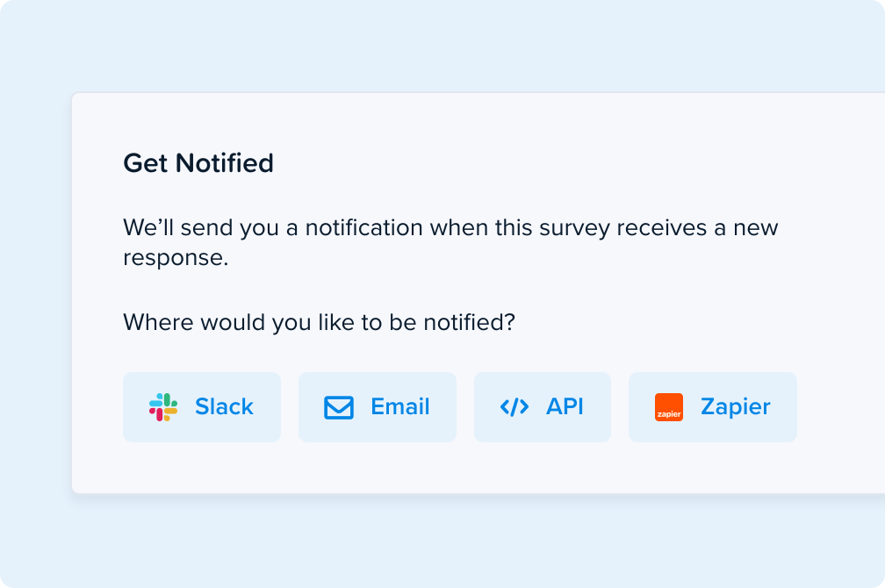Click the colorful Slack logo icon
The width and height of the screenshot is (885, 588).
(x=163, y=407)
